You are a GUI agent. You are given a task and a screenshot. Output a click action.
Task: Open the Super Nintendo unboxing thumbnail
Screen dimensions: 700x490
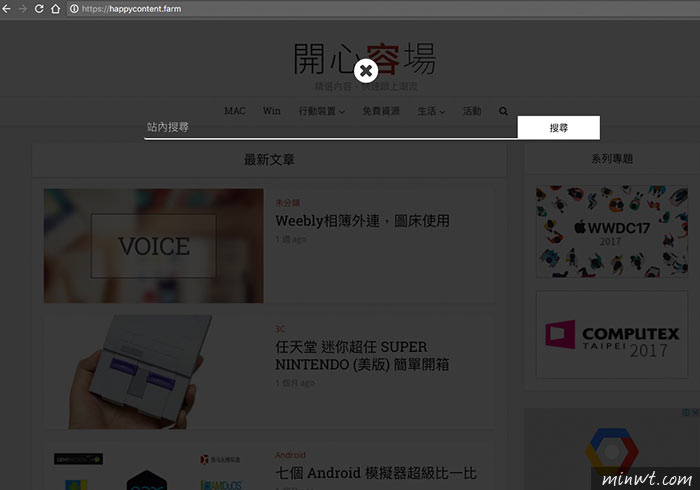click(x=154, y=372)
